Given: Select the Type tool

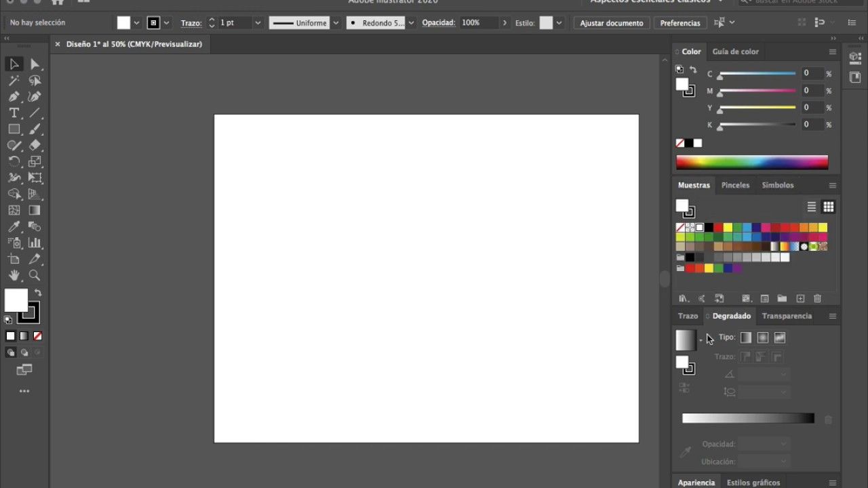Looking at the screenshot, I should pyautogui.click(x=14, y=113).
